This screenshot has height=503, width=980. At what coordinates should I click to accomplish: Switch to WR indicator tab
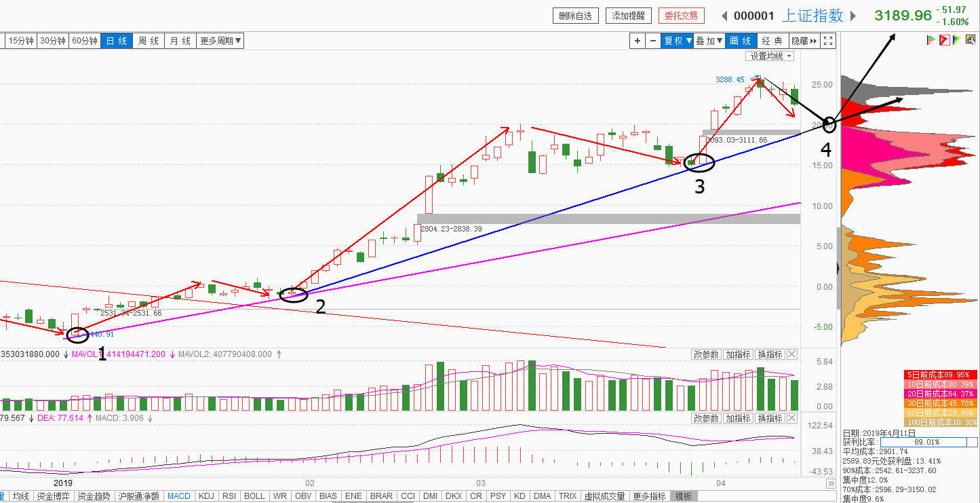pyautogui.click(x=280, y=496)
